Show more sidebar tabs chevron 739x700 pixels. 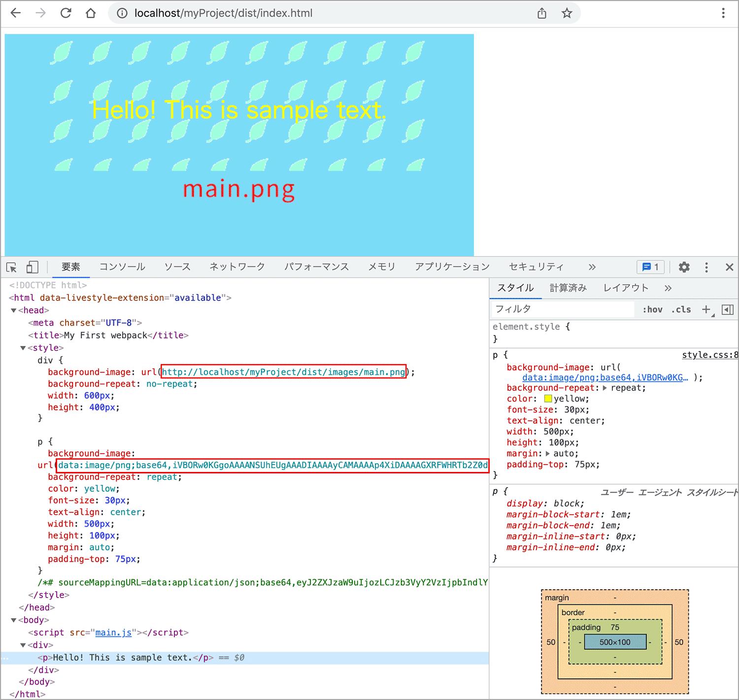(668, 288)
